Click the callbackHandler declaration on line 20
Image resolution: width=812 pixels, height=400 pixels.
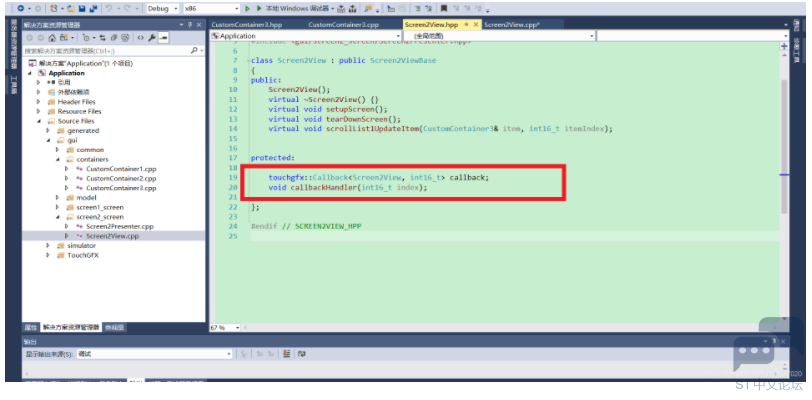tap(348, 187)
